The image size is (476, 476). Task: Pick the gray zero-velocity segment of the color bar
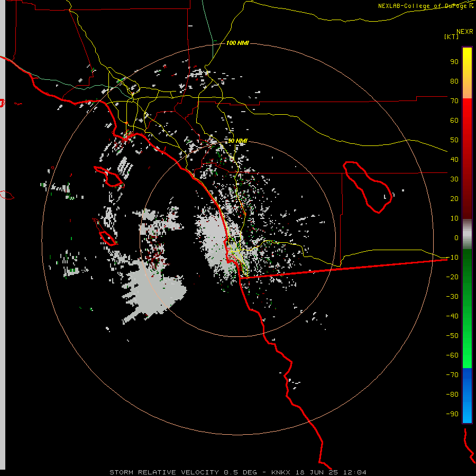tap(467, 234)
